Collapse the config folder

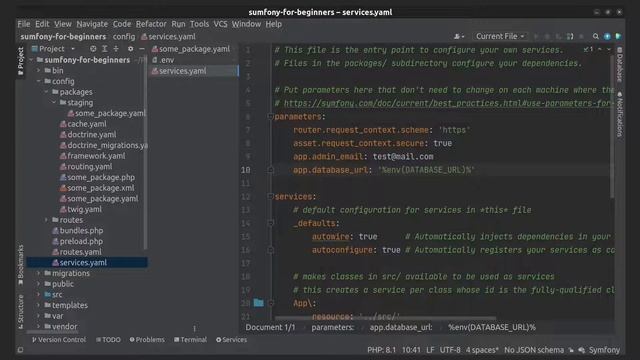39,81
